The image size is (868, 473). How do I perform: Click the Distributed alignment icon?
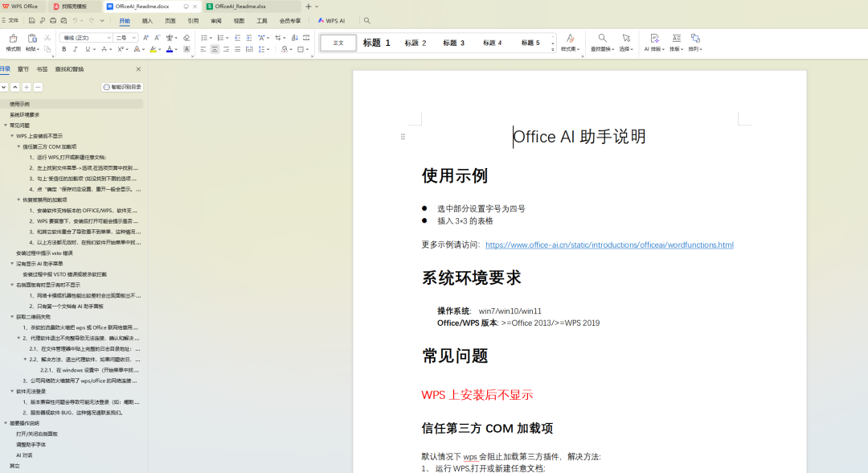point(249,49)
